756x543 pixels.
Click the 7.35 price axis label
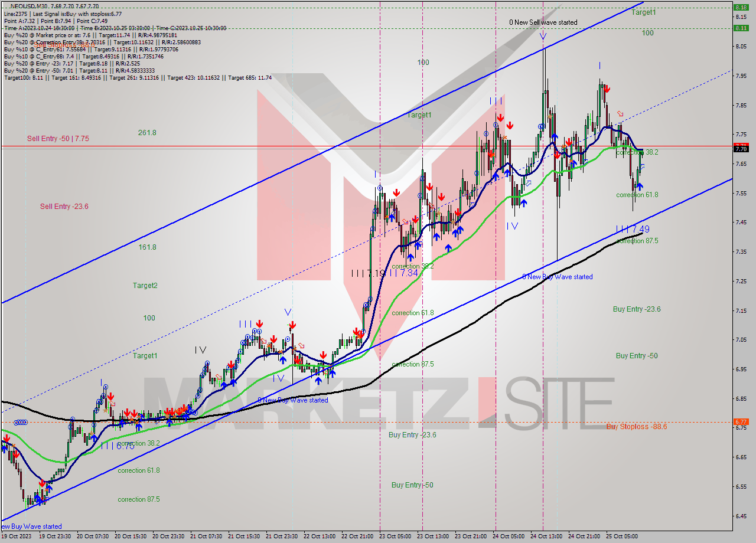point(742,252)
